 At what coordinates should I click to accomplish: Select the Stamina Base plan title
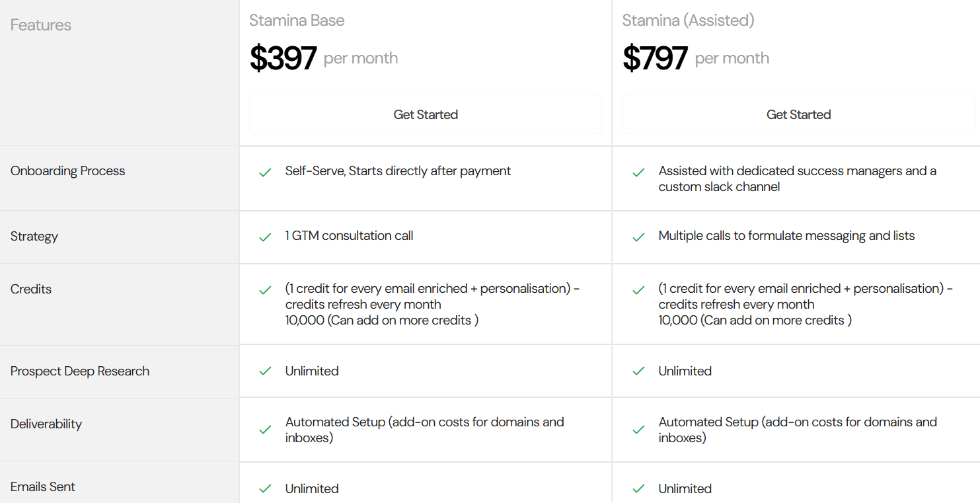297,20
